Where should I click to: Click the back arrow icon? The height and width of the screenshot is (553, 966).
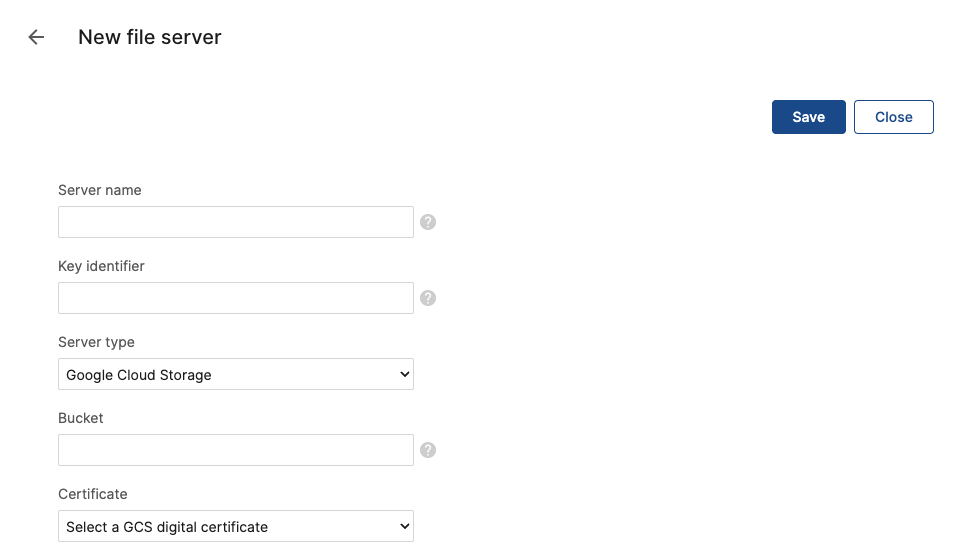click(36, 37)
